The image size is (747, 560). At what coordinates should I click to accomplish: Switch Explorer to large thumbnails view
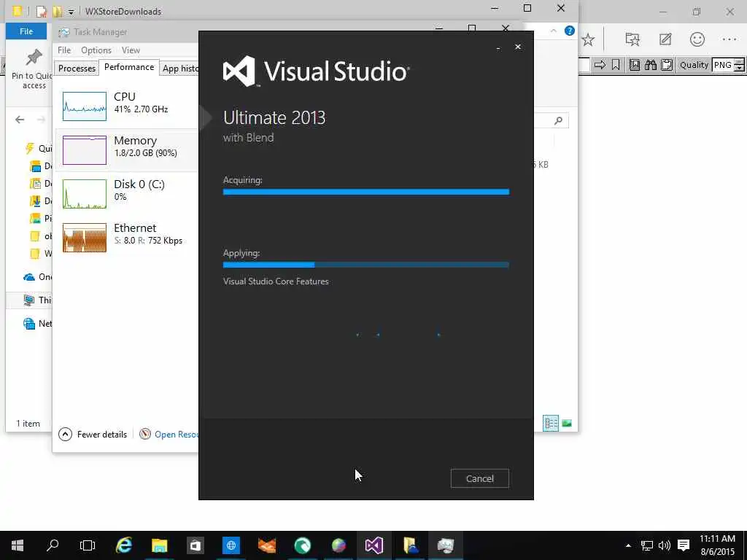click(x=567, y=424)
